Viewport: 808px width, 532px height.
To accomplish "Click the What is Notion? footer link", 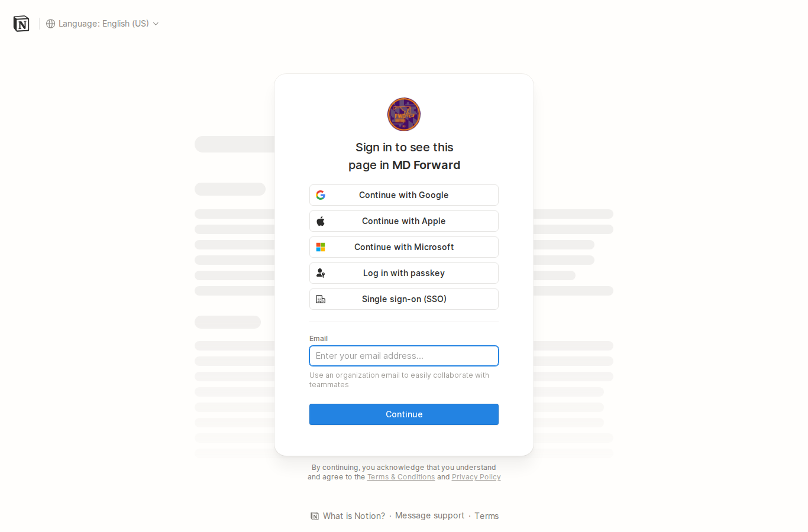I will 353,515.
